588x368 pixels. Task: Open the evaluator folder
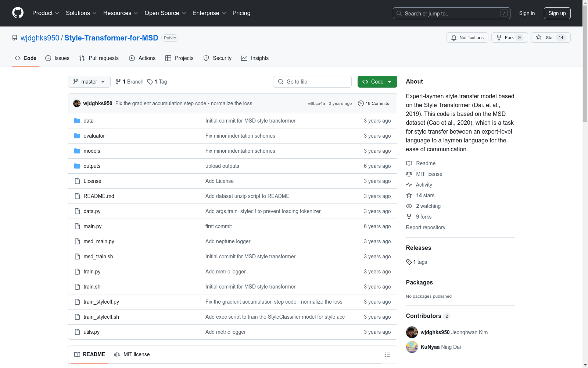coord(94,136)
